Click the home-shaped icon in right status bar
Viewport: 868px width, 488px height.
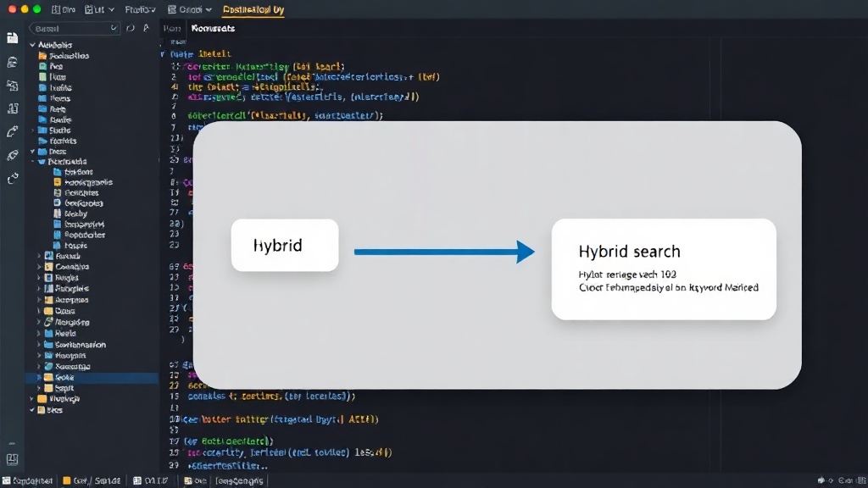point(821,480)
